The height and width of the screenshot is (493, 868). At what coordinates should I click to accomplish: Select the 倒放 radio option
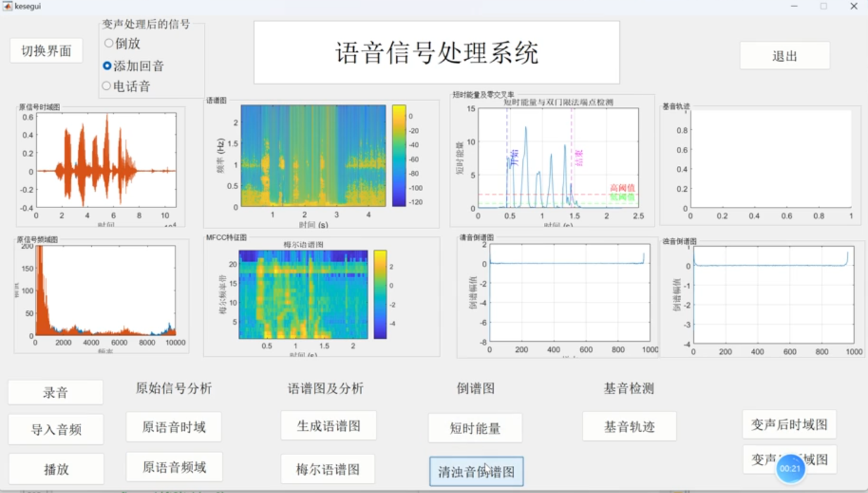pos(109,44)
